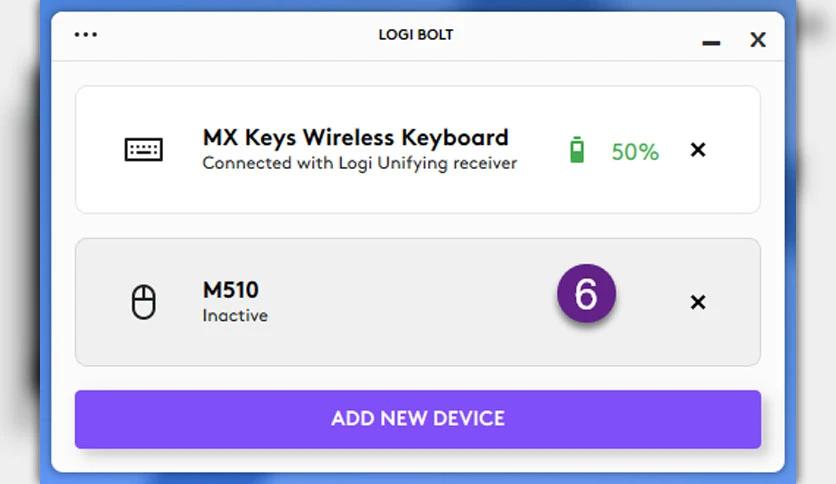Click the Inactive status label
This screenshot has height=484, width=836.
click(235, 316)
